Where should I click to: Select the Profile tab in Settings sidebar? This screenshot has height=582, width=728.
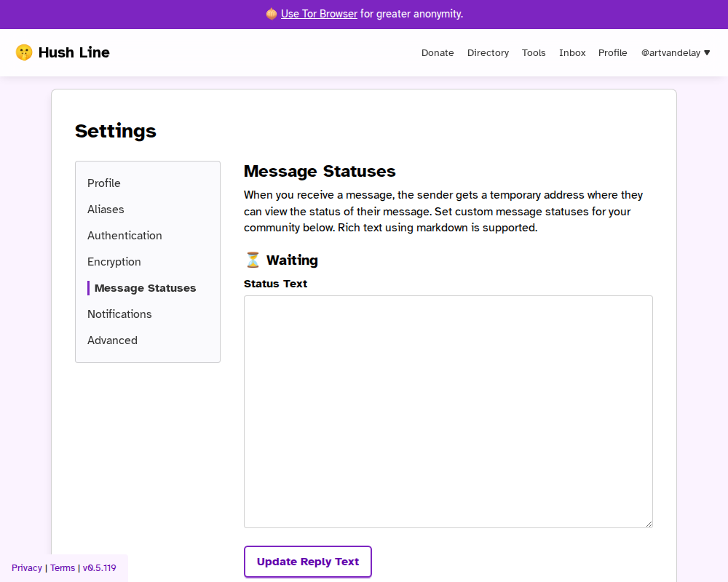click(104, 183)
